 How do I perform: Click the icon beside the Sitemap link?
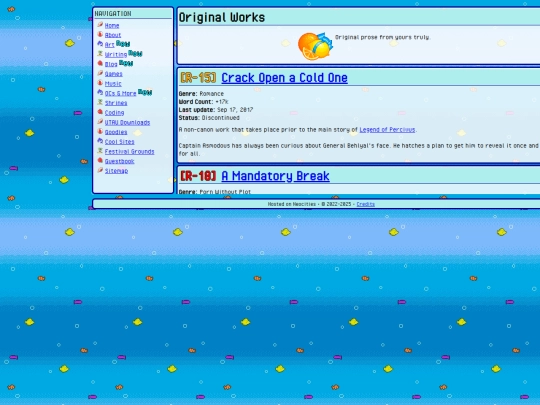100,170
